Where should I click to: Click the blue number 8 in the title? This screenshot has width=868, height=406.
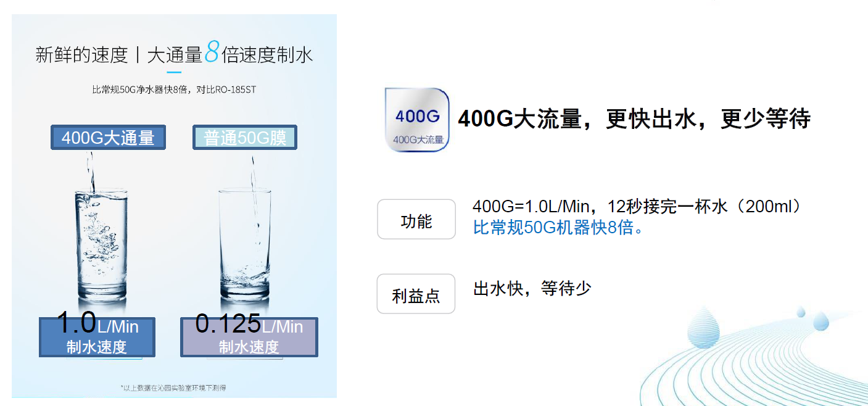tap(212, 53)
